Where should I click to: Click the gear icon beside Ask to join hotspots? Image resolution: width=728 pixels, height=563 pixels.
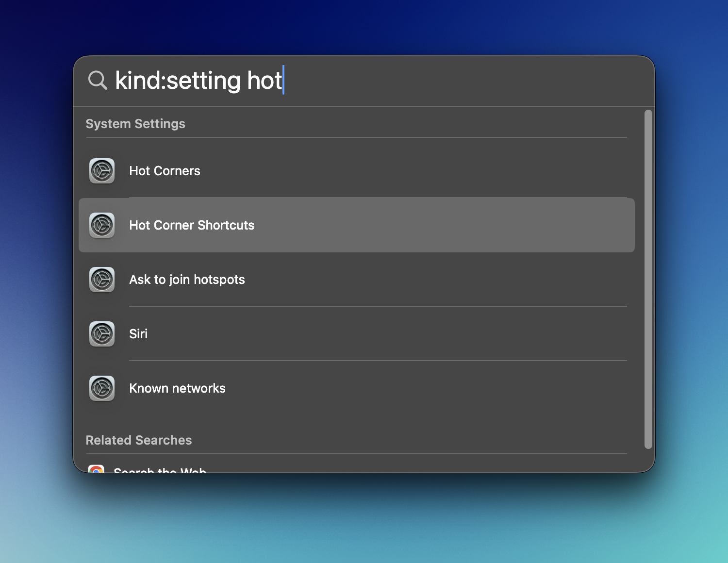coord(102,280)
